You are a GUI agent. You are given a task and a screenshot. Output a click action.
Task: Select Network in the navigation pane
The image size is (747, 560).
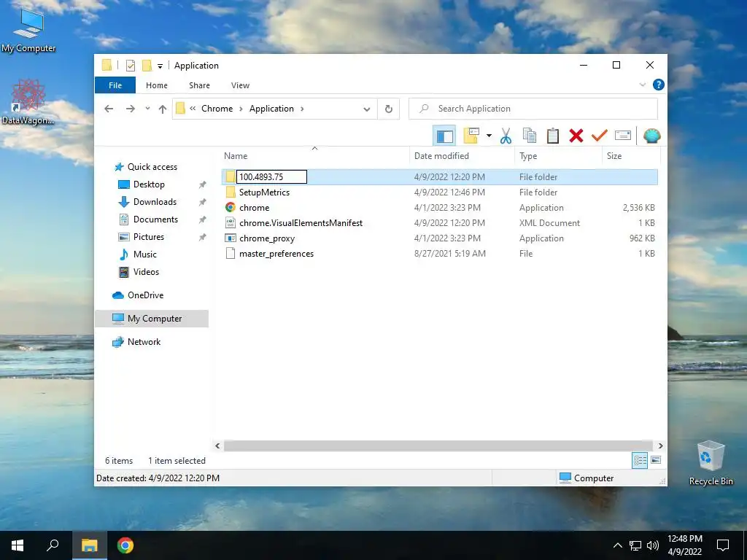pos(144,342)
